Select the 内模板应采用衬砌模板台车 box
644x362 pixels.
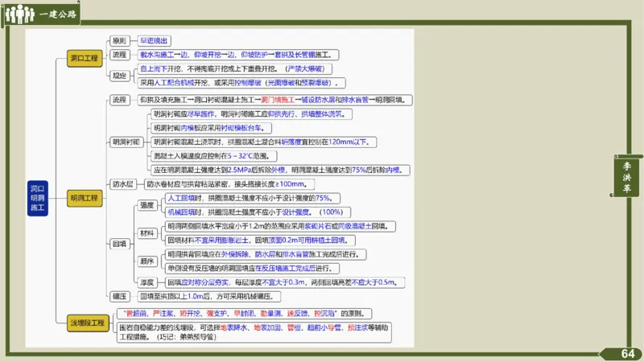211,128
